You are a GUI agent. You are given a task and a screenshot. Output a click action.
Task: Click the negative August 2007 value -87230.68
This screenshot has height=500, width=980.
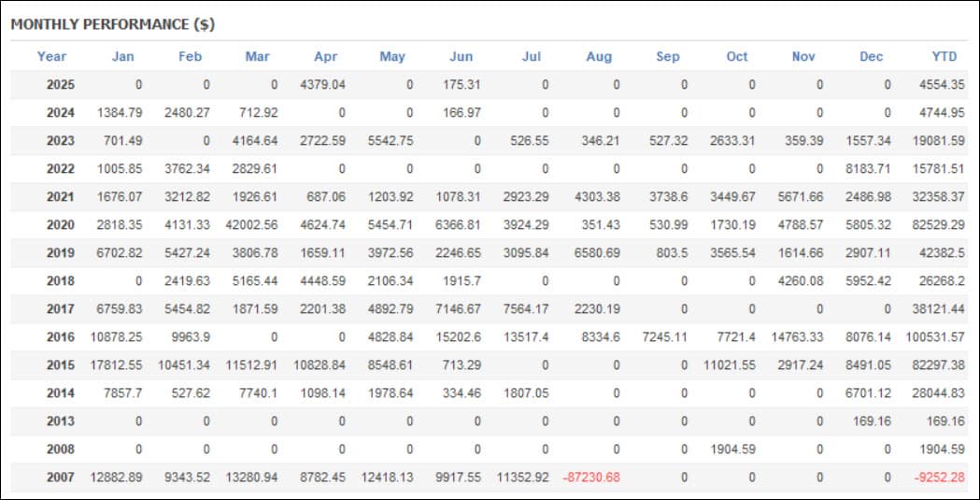click(x=591, y=478)
